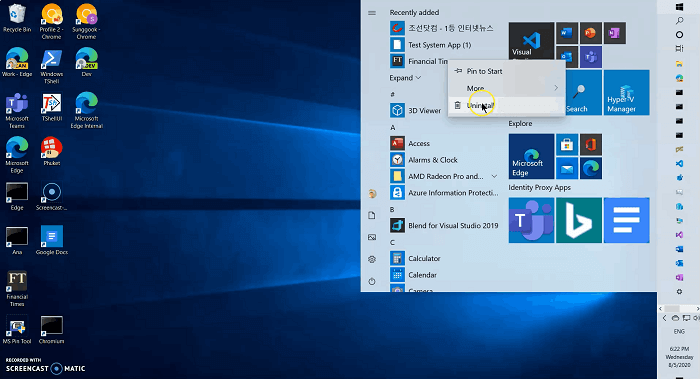Click the Power button in Start menu
The width and height of the screenshot is (700, 379).
tap(372, 281)
